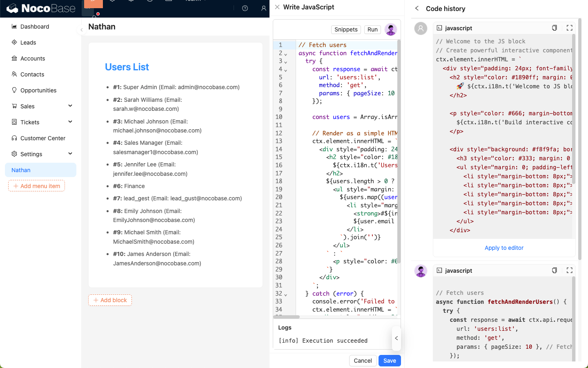Copy the second javascript snippet in history

[x=554, y=270]
